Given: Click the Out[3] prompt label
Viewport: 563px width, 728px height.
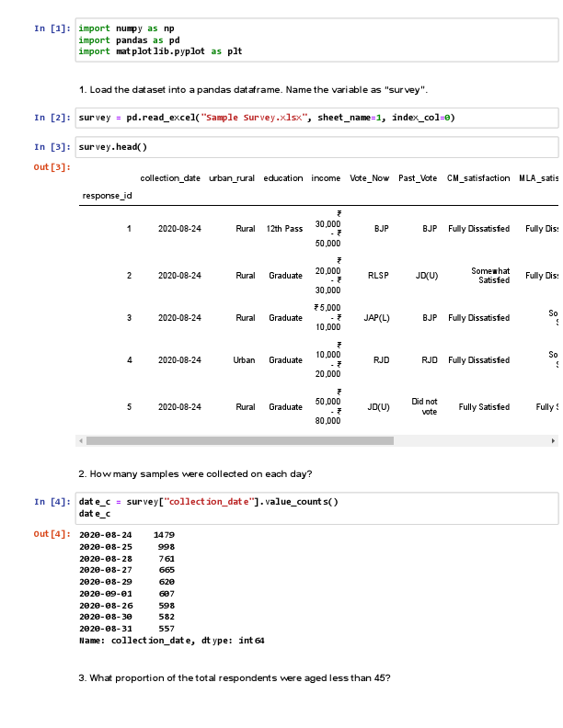Looking at the screenshot, I should [52, 167].
